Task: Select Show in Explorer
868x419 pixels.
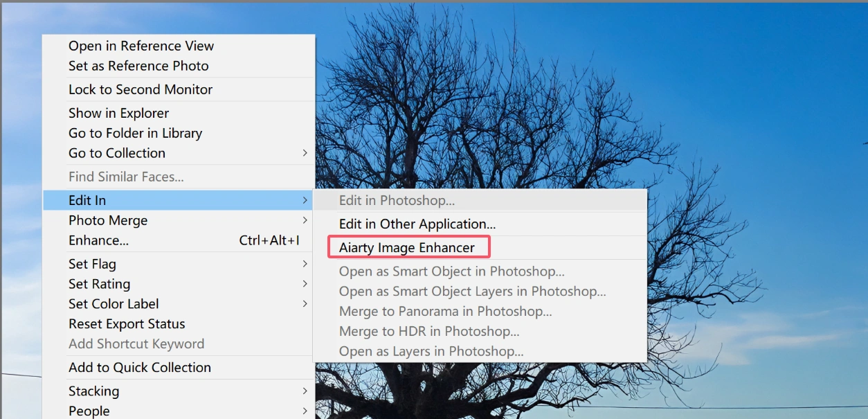Action: click(179, 113)
